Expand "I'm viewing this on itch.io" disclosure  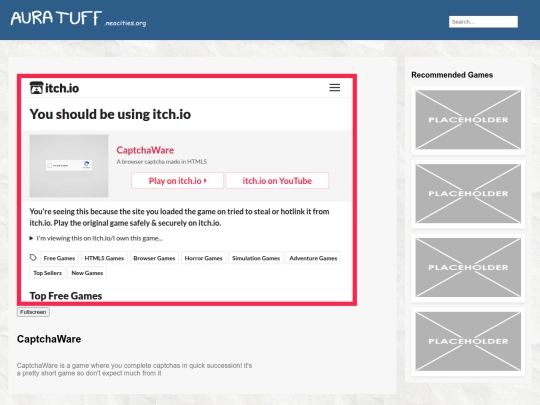click(x=96, y=238)
